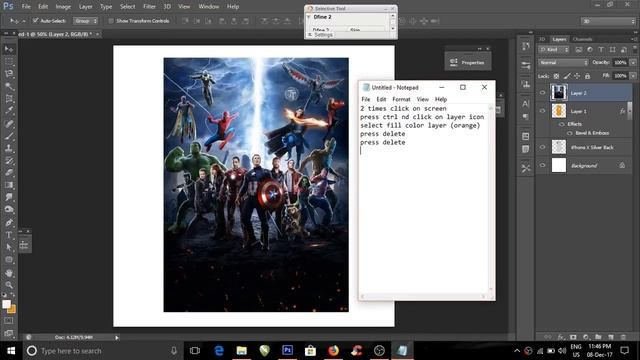The image size is (640, 360).
Task: Select the Clone Stamp tool
Action: tap(9, 148)
